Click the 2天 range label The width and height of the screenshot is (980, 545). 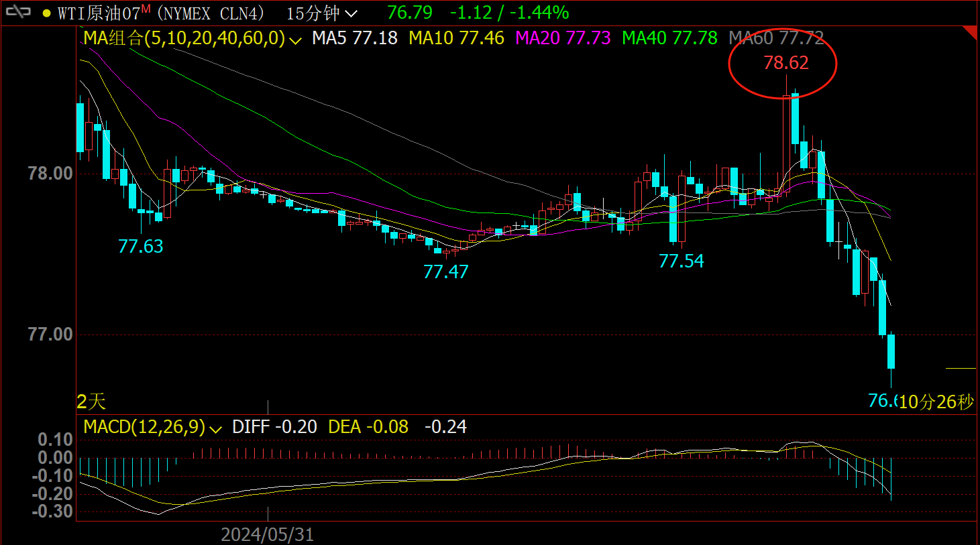coord(91,402)
